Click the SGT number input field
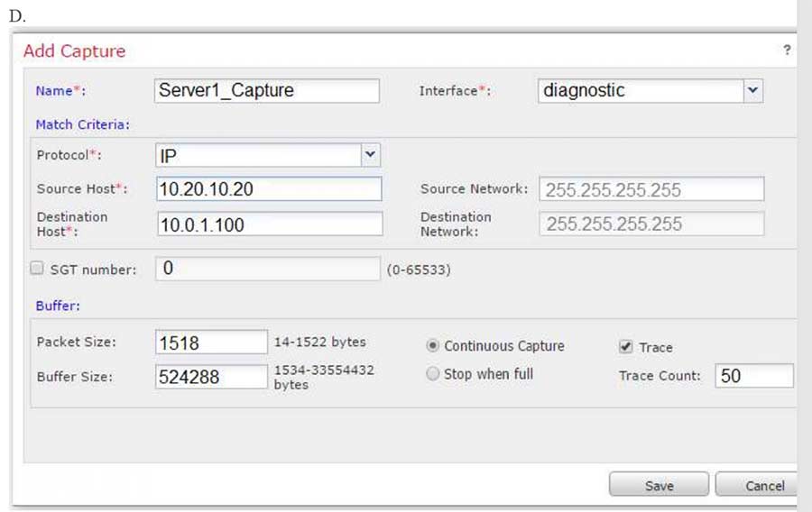The image size is (812, 512). point(268,269)
